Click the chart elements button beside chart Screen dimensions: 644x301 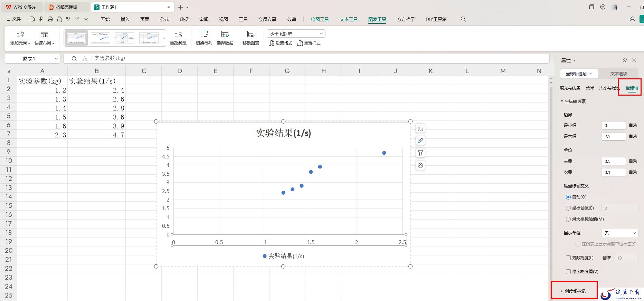tap(420, 128)
